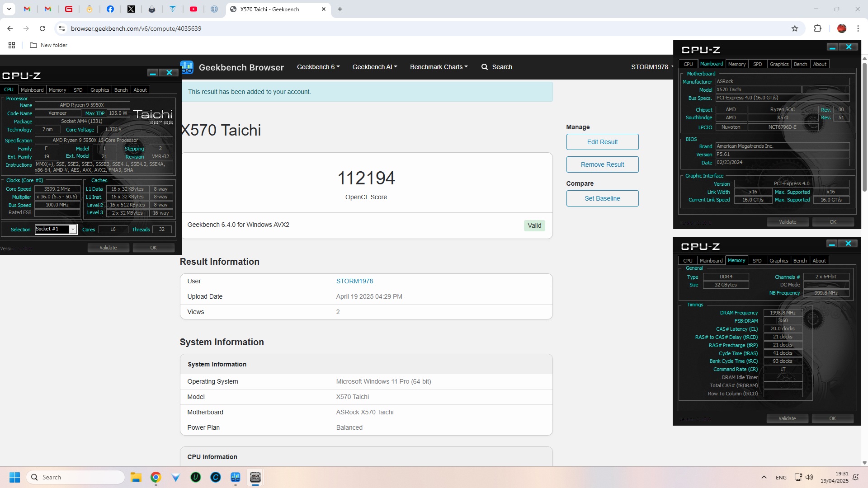
Task: Open the bookmarks apps grid icon
Action: pos(12,45)
